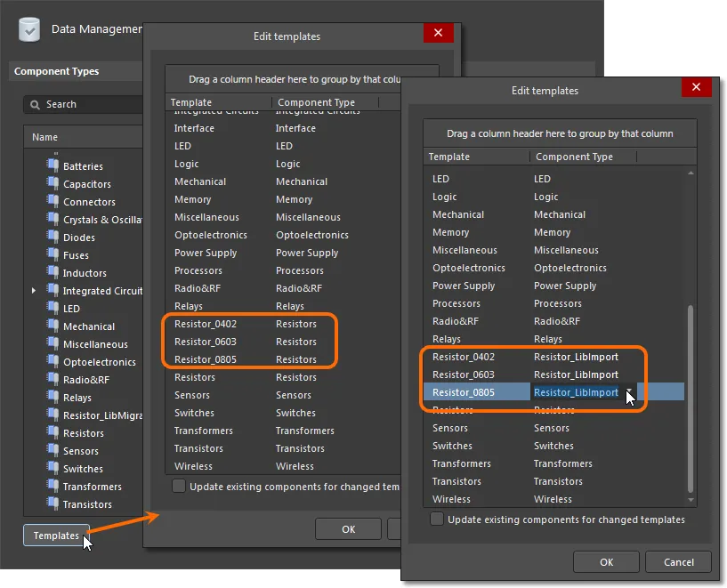Open the Resistor_0805 component type dropdown
Image resolution: width=727 pixels, height=588 pixels.
coord(630,392)
